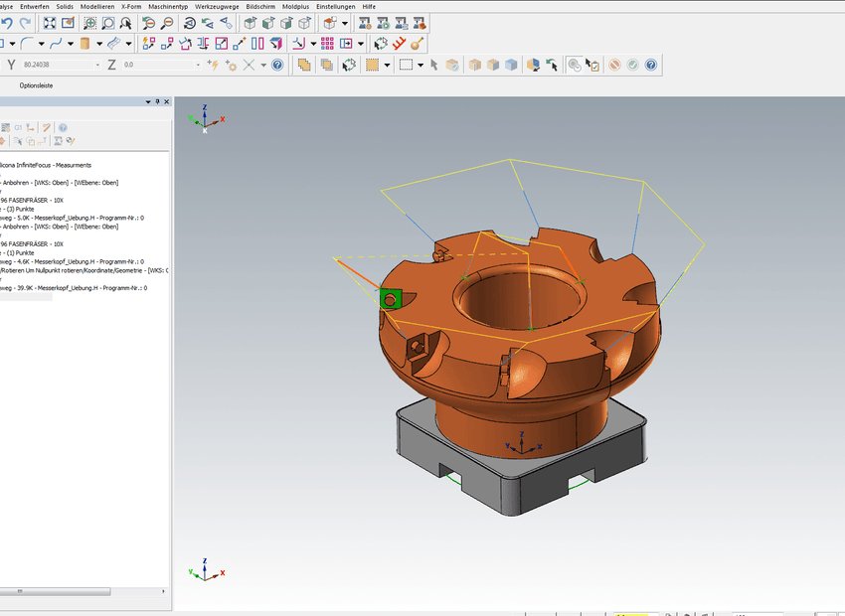This screenshot has height=616, width=845.
Task: Click the pink grid array Xform icon
Action: [327, 44]
